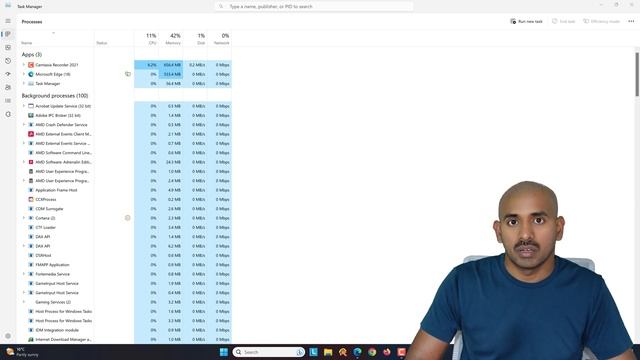
Task: Click the Adobe IPC Broker process icon
Action: (31, 116)
